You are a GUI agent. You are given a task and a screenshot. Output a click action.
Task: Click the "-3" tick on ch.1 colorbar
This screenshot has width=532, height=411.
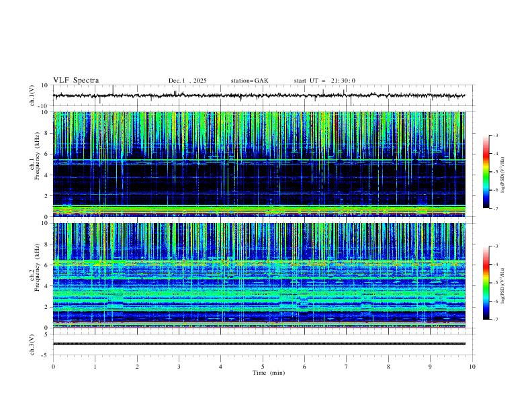click(x=495, y=135)
